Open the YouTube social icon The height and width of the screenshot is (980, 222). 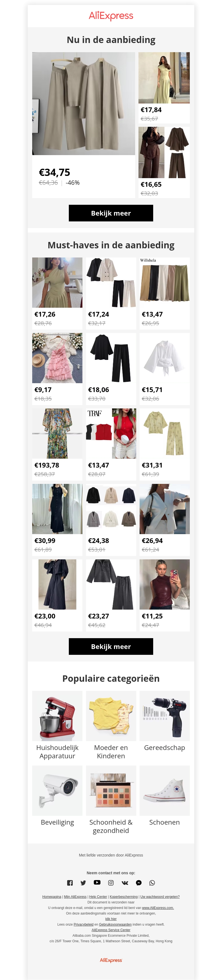click(97, 882)
